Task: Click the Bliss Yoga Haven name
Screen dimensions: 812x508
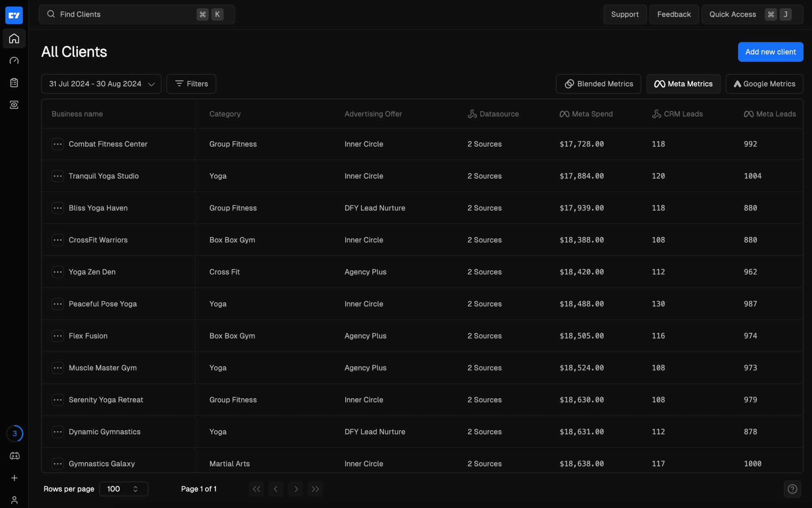Action: coord(98,208)
